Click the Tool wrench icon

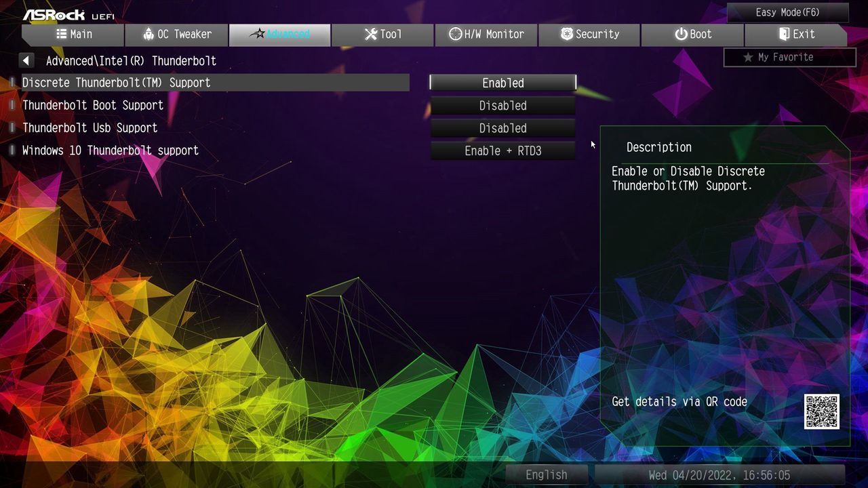(x=371, y=34)
